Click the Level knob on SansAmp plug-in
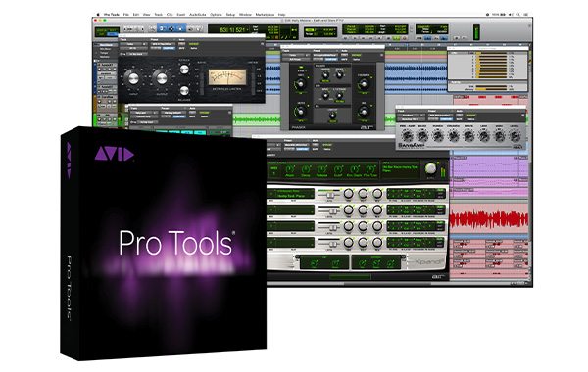 point(515,136)
